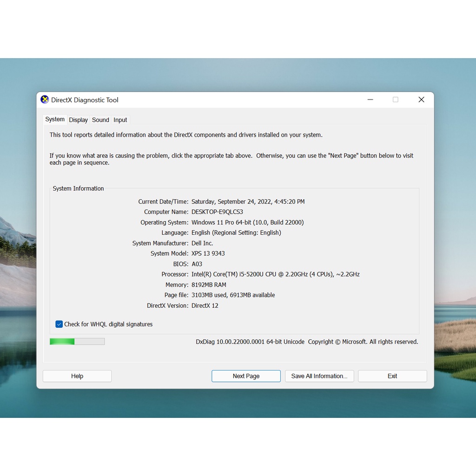Click DirectX 12 version value
Image resolution: width=476 pixels, height=476 pixels.
tap(205, 306)
